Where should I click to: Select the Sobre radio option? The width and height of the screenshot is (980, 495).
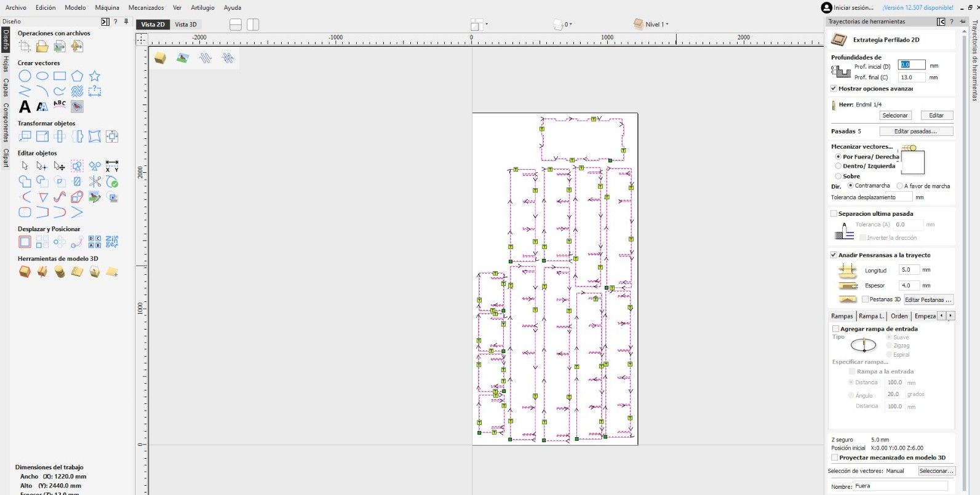(x=838, y=176)
